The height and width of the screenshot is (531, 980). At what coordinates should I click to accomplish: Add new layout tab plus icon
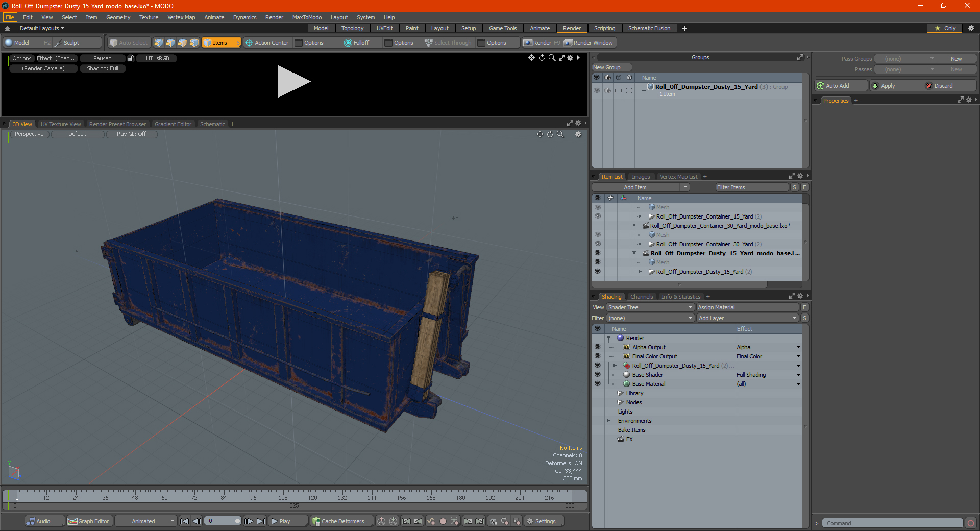coord(684,28)
